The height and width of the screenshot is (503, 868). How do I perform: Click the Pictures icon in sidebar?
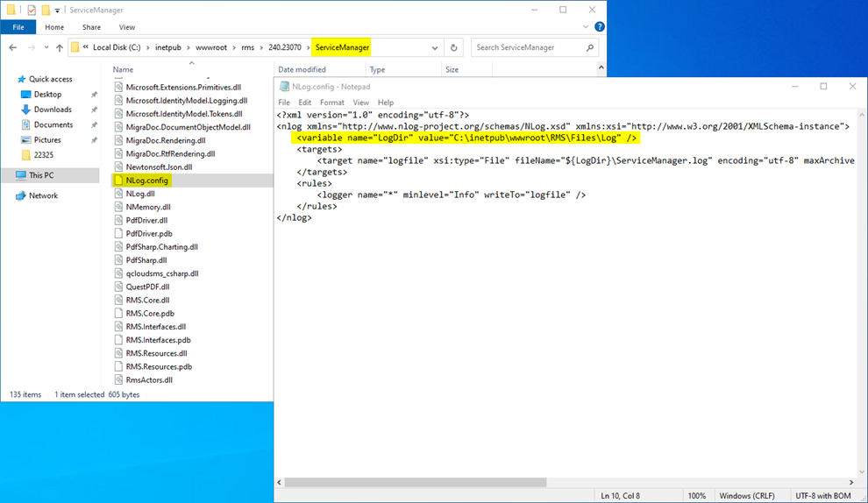click(25, 140)
